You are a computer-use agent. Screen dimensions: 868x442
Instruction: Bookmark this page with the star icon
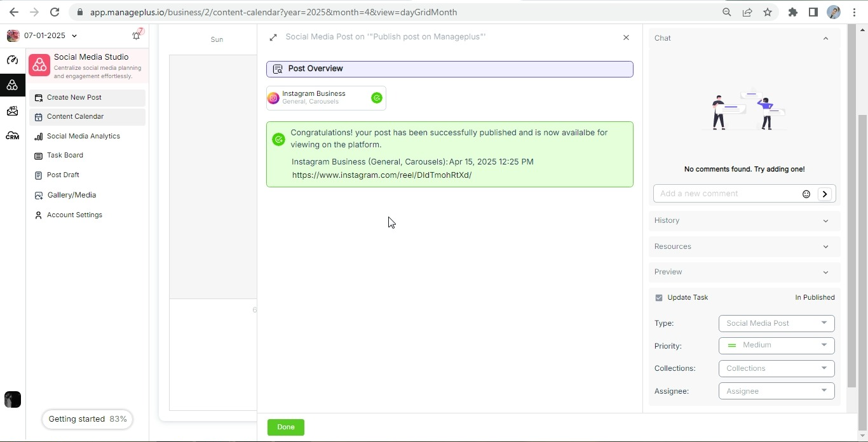pyautogui.click(x=768, y=12)
